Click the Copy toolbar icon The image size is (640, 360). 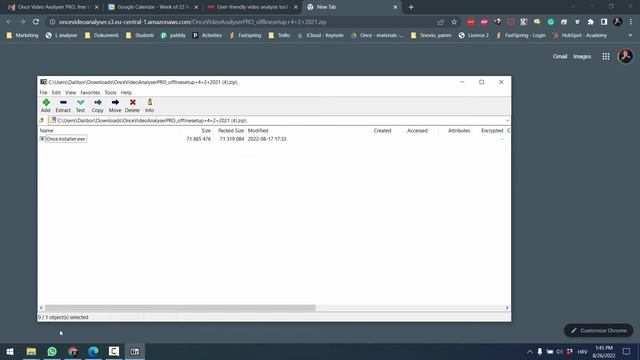[98, 105]
